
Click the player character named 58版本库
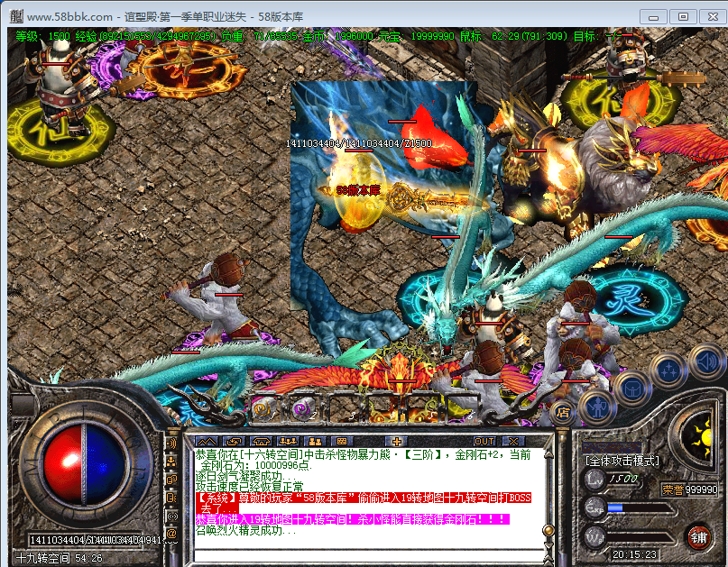point(358,190)
